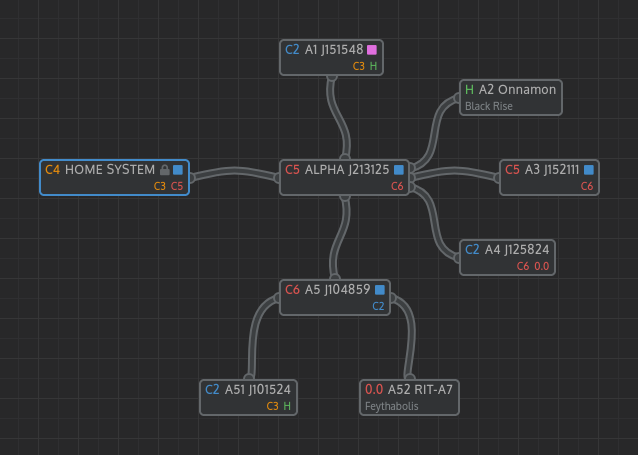Click the 0.0 security label on A52 RIT-A7
Viewport: 638px width, 455px height.
pyautogui.click(x=374, y=389)
